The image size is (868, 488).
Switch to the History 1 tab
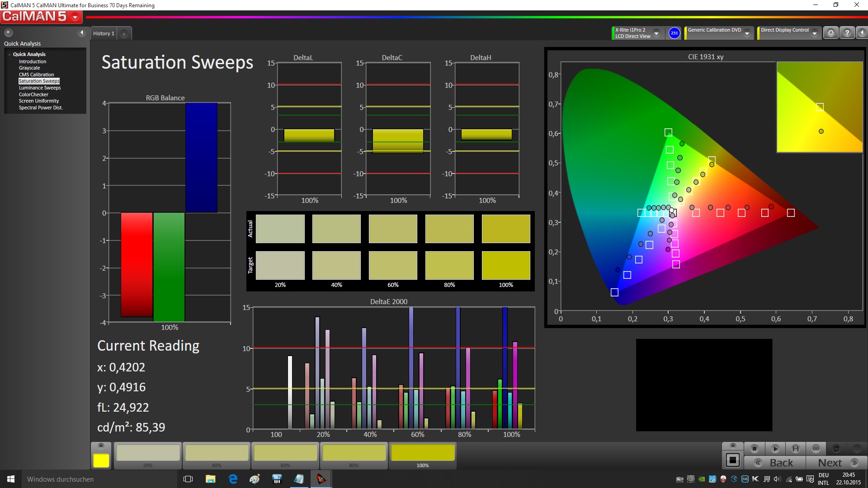[x=104, y=33]
